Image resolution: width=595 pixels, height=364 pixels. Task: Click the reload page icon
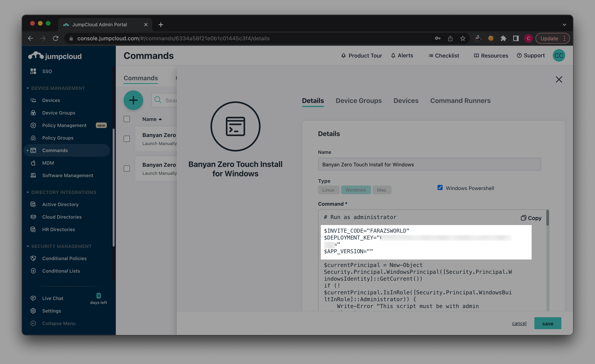(x=56, y=38)
